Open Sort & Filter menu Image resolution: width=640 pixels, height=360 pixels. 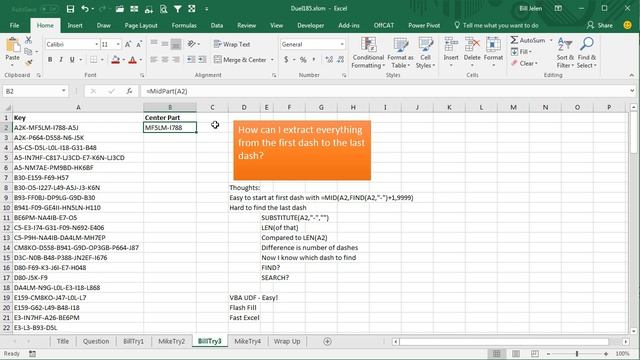(565, 53)
